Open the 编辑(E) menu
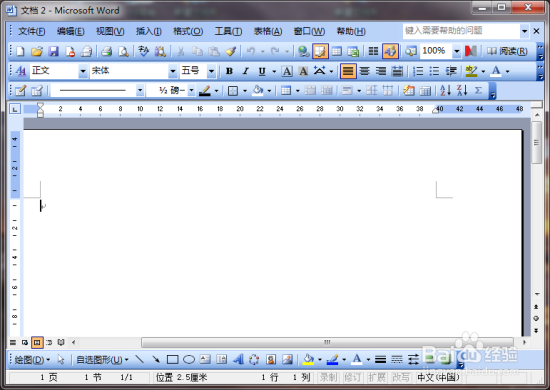This screenshot has width=550, height=390. (70, 32)
